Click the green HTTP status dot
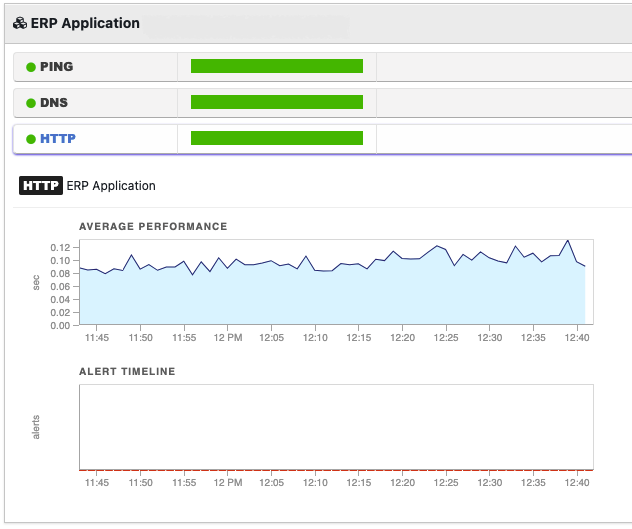The image size is (632, 529). point(31,139)
